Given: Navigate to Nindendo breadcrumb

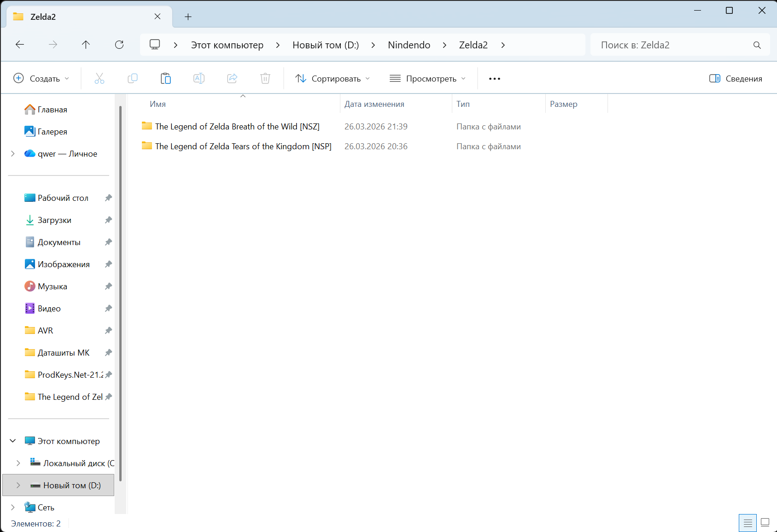Looking at the screenshot, I should point(409,45).
